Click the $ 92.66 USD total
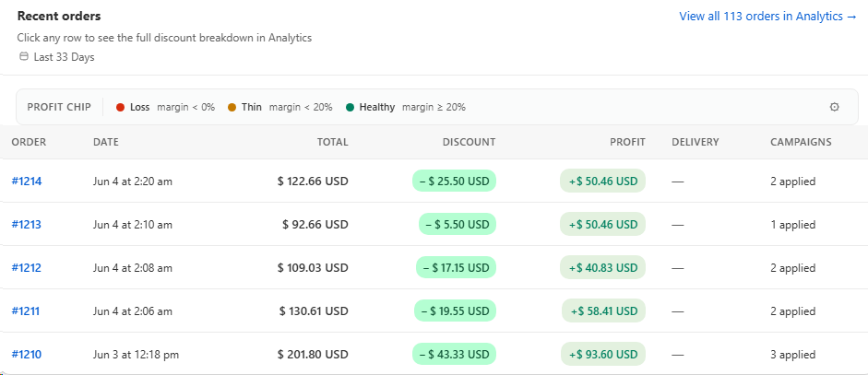 coord(315,225)
